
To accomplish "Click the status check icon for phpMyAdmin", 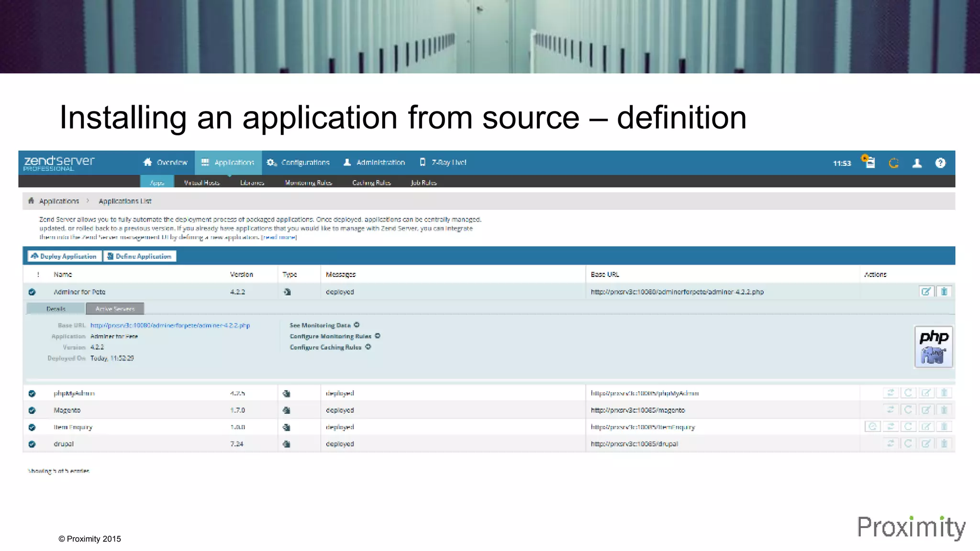I will tap(32, 394).
